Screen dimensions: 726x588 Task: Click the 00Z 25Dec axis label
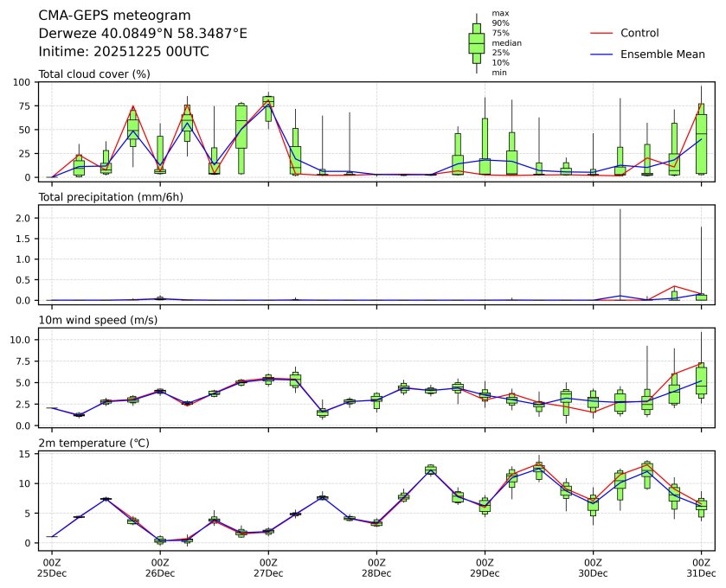pos(52,567)
